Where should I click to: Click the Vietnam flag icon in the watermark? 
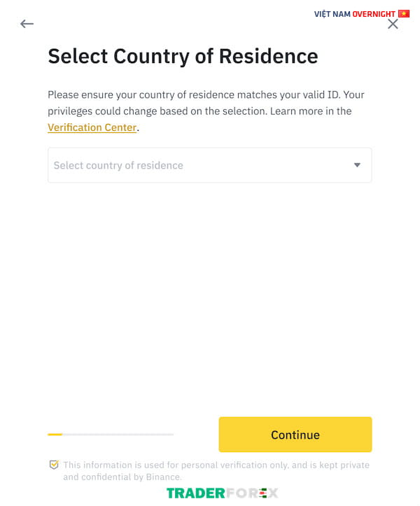403,13
